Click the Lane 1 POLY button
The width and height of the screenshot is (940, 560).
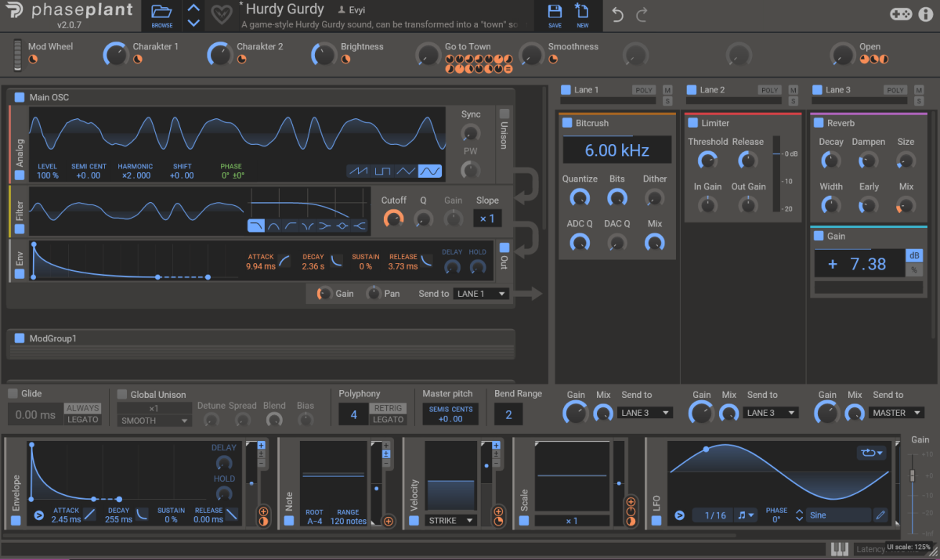tap(644, 90)
